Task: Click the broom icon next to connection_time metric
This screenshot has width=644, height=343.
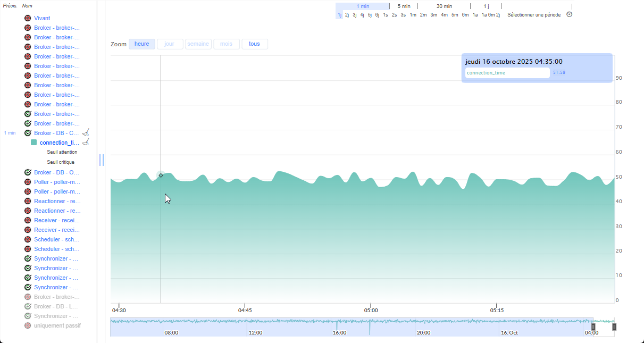Action: click(86, 142)
